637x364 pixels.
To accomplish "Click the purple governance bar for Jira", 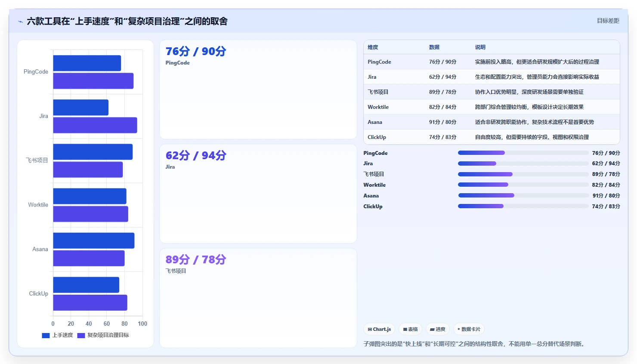I will pos(95,125).
